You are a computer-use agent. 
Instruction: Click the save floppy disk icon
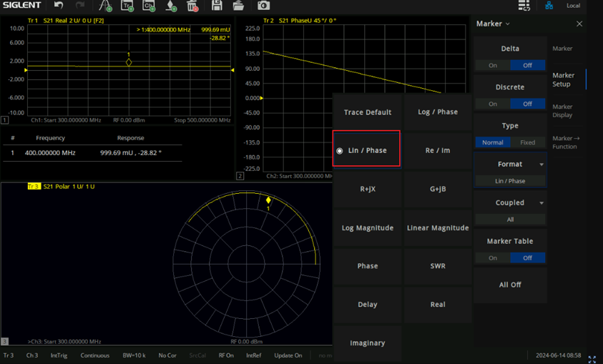tap(217, 6)
